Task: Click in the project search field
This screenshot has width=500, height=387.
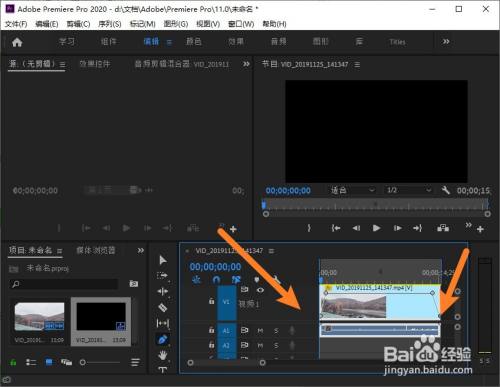Action: pyautogui.click(x=64, y=284)
